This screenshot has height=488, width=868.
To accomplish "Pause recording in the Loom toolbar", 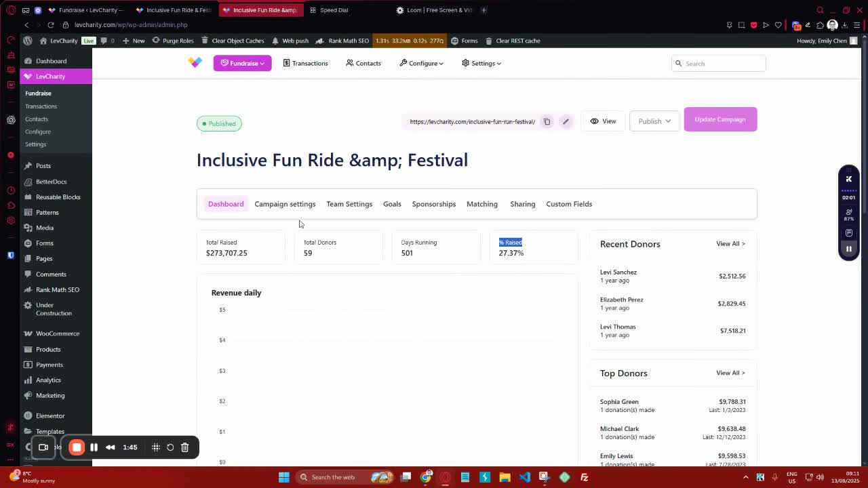I will point(94,447).
